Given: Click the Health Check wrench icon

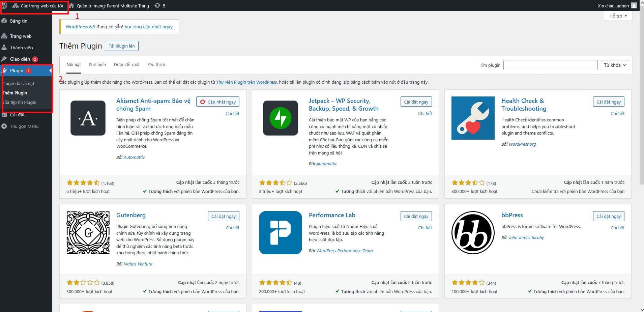Looking at the screenshot, I should pyautogui.click(x=473, y=118).
